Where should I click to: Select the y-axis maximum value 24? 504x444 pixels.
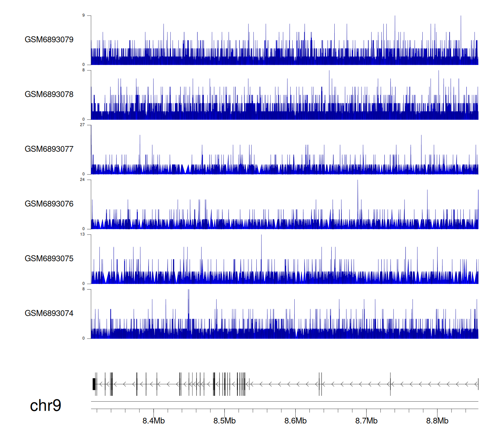(x=82, y=180)
